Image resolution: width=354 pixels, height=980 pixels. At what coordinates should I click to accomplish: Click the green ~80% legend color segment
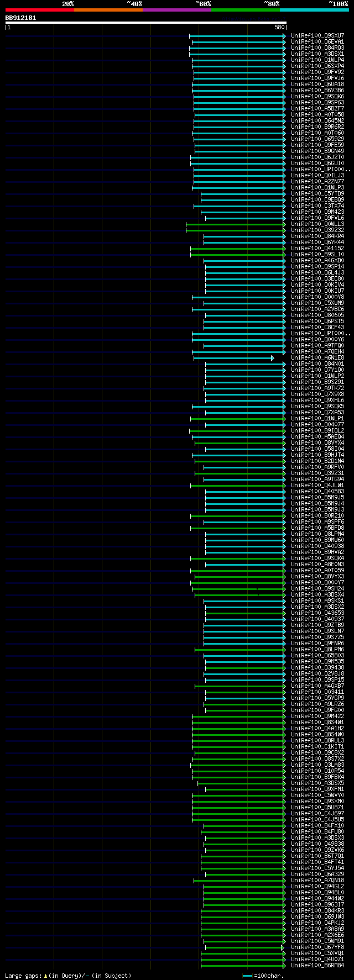245,10
